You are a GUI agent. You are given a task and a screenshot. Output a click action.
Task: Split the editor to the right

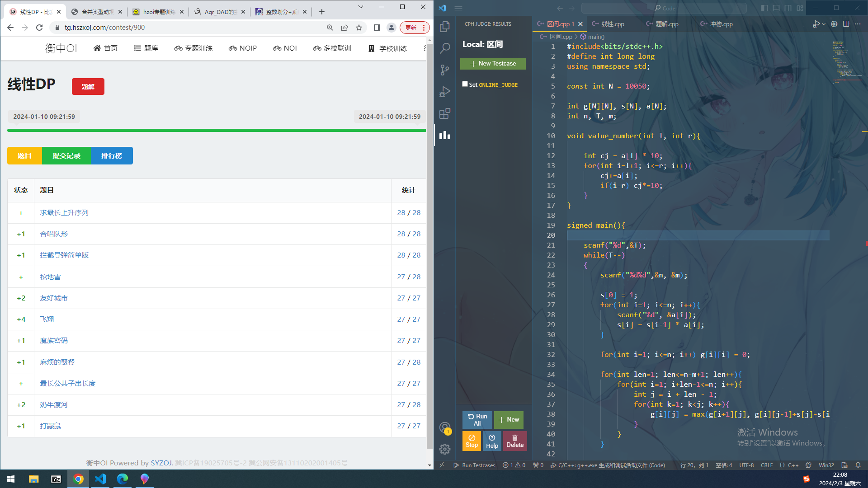[846, 24]
